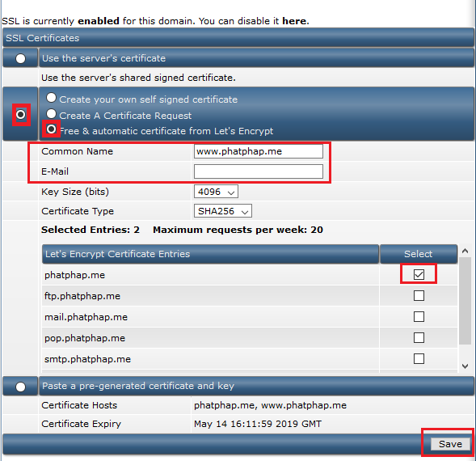Select Let's Encrypt free certificate radio button

tap(51, 129)
